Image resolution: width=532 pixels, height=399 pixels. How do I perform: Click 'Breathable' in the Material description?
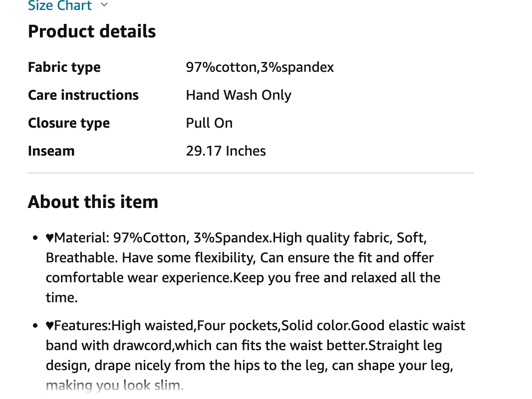point(82,258)
